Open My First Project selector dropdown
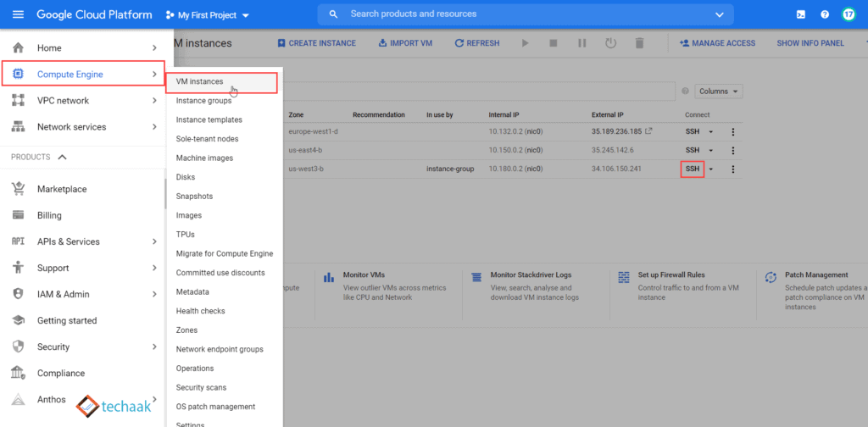Screen dimensions: 868x427 [x=208, y=15]
